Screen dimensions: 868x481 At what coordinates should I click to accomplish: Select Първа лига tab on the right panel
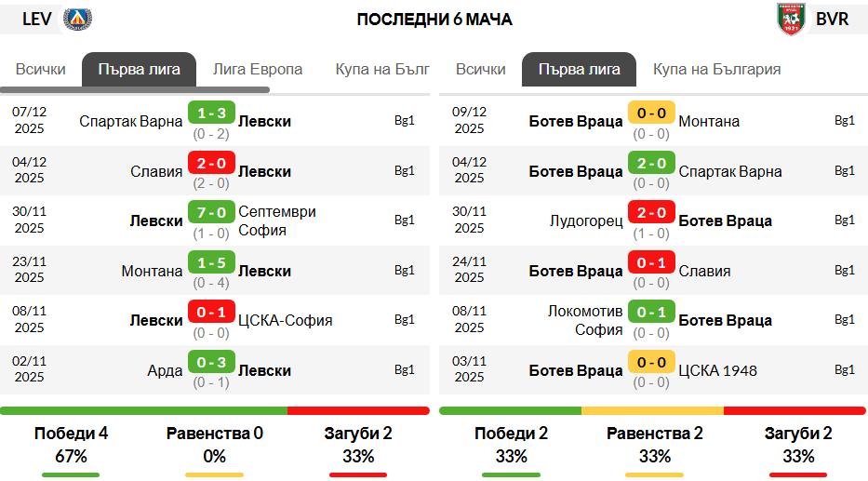click(579, 70)
